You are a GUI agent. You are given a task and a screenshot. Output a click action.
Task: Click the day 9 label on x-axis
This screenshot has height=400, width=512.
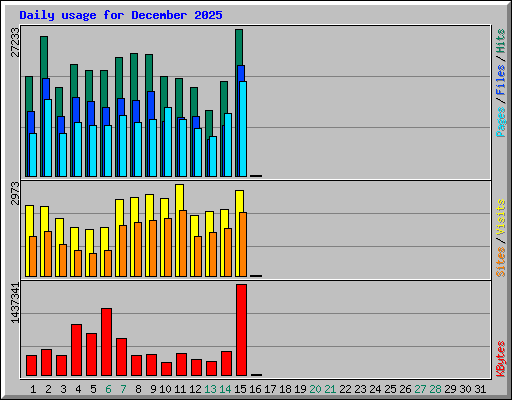tap(153, 389)
